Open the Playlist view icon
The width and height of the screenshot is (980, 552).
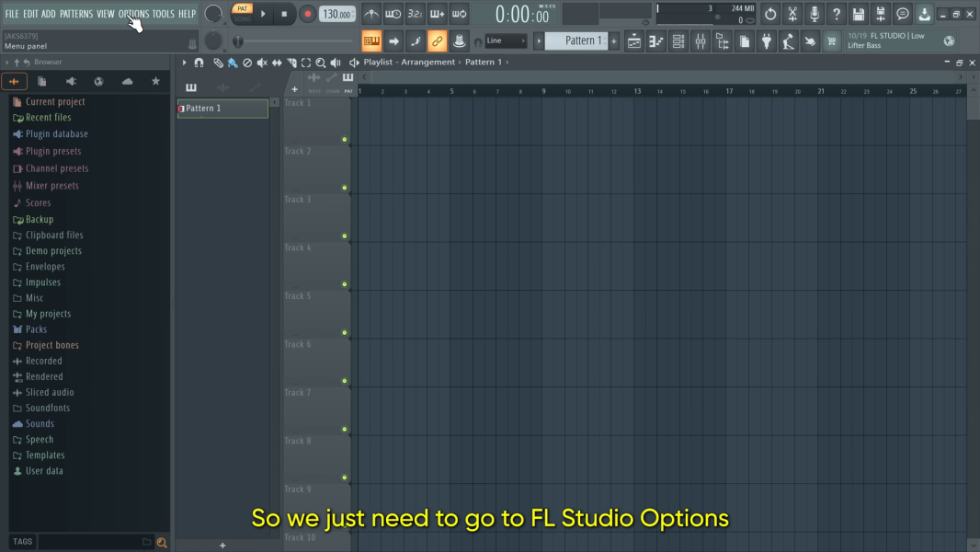pyautogui.click(x=633, y=41)
